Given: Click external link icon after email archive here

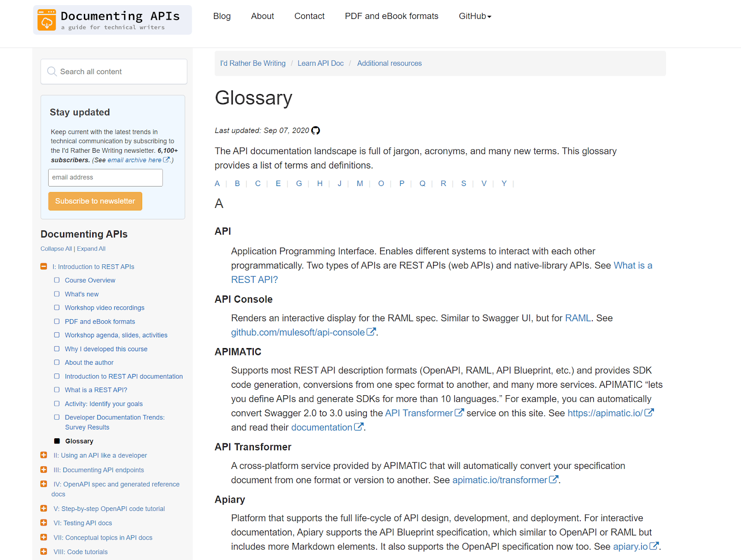Looking at the screenshot, I should (x=167, y=160).
